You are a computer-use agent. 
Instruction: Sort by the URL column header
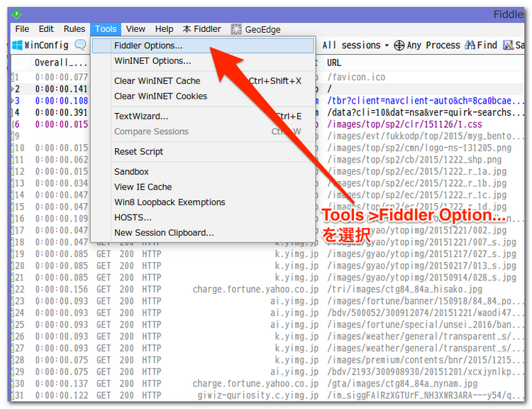[334, 63]
